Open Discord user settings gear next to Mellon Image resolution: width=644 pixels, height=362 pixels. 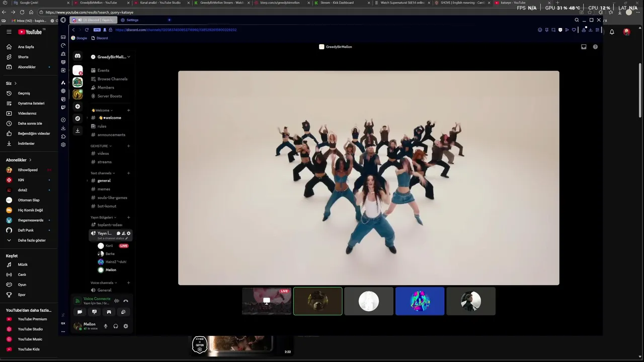point(126,326)
